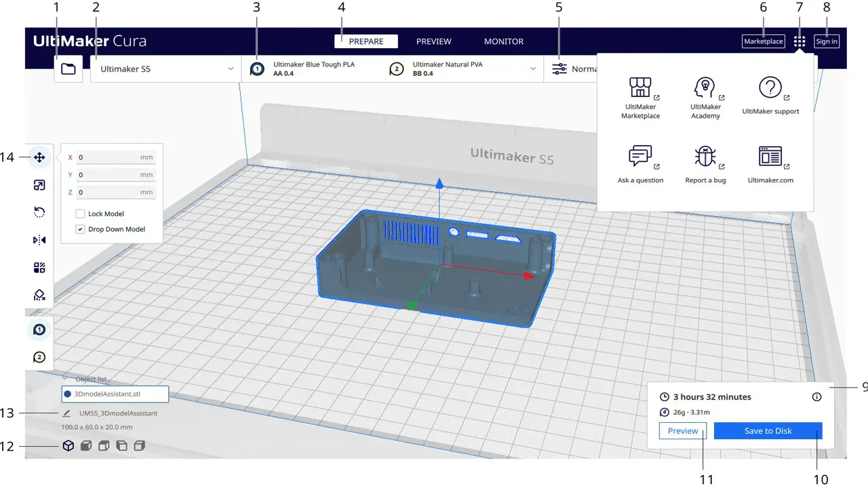Enable Lock Model checkbox
This screenshot has height=488, width=868.
(x=80, y=213)
